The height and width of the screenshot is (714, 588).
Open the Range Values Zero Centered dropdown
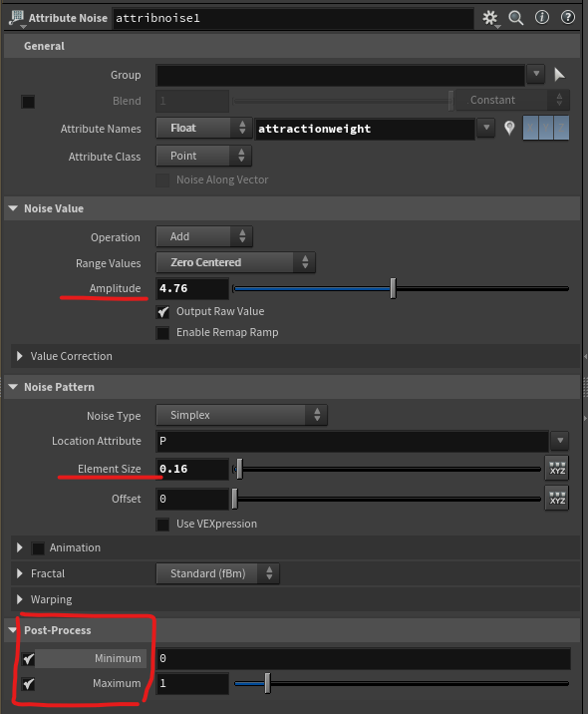click(x=235, y=262)
